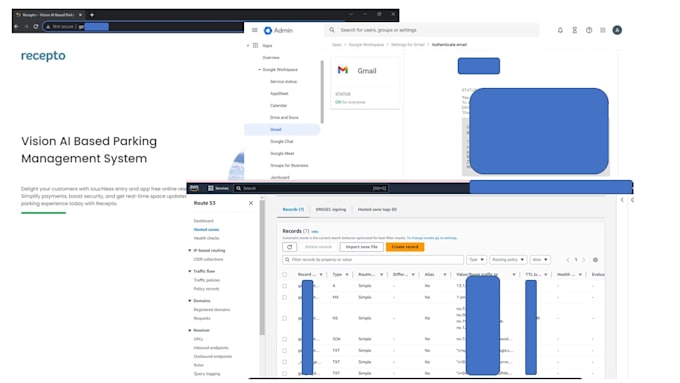This screenshot has width=680, height=383.
Task: Go forward in the Chrome browser
Action: click(x=26, y=26)
